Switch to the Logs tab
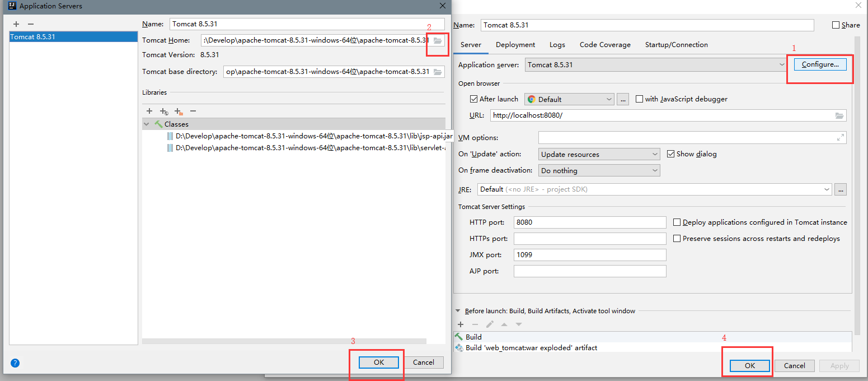The height and width of the screenshot is (381, 868). click(x=557, y=45)
